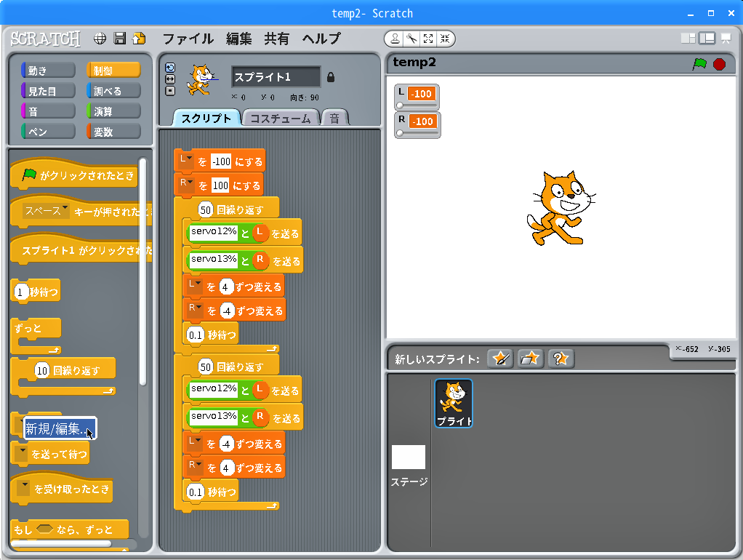743x560 pixels.
Task: Click the value field in 'L を -100 にする' block
Action: tap(221, 161)
